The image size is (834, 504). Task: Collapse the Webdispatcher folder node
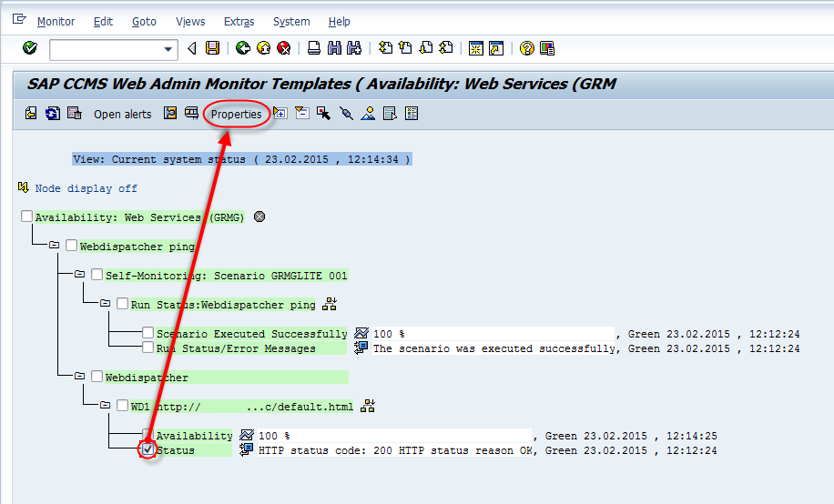pos(79,377)
